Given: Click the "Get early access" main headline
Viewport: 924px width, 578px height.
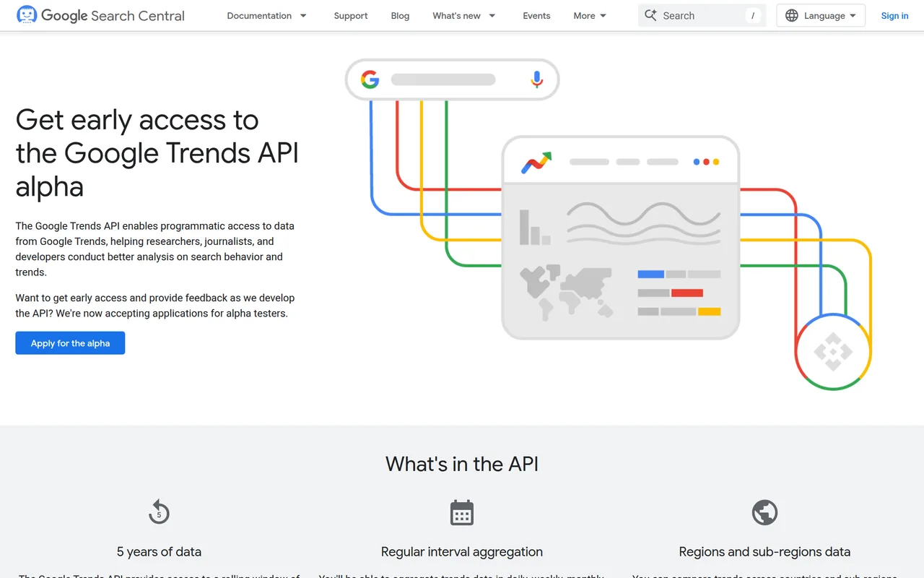Looking at the screenshot, I should pos(157,153).
